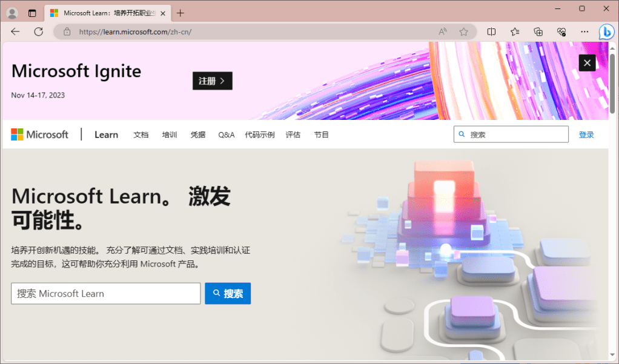Open a new tab with plus button
619x364 pixels.
tap(180, 13)
